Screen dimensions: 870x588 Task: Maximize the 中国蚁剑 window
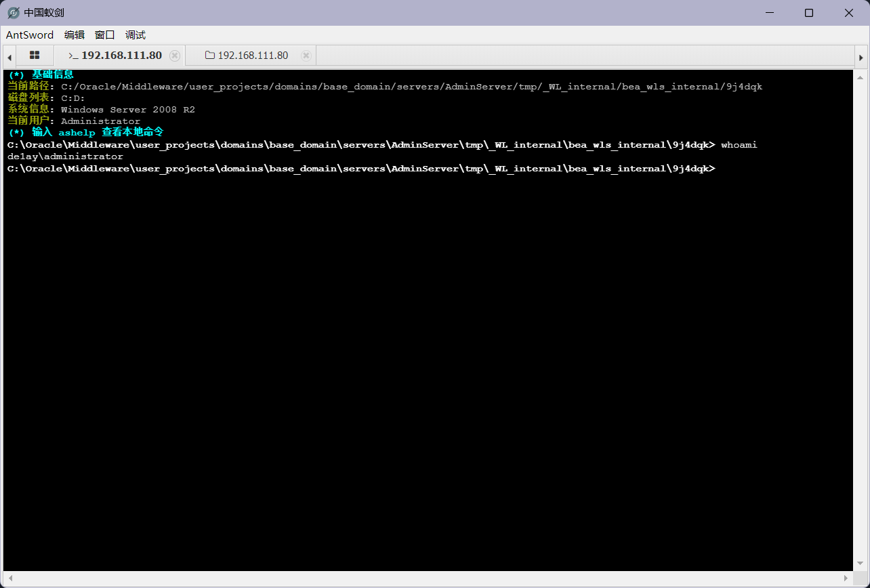[809, 13]
